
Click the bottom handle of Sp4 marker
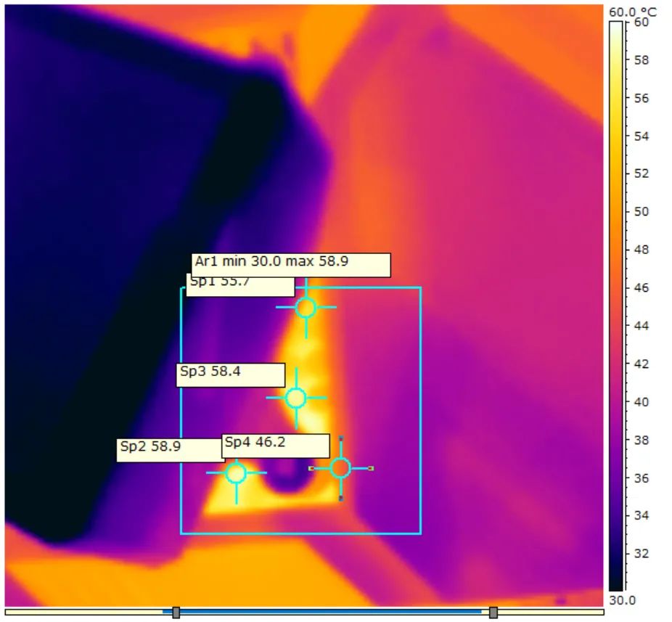[340, 498]
